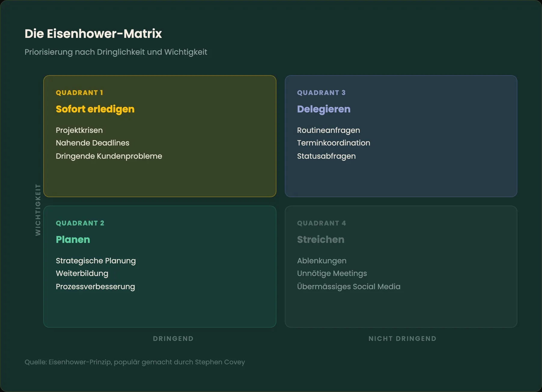Open the Delegieren heading
This screenshot has width=542, height=392.
[x=324, y=109]
